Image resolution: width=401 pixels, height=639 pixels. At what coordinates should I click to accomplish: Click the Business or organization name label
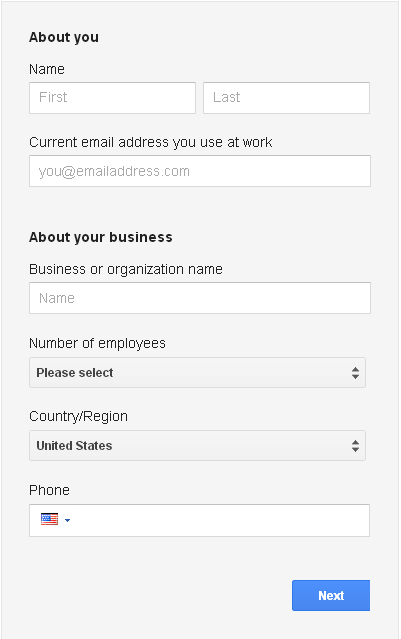click(x=126, y=269)
